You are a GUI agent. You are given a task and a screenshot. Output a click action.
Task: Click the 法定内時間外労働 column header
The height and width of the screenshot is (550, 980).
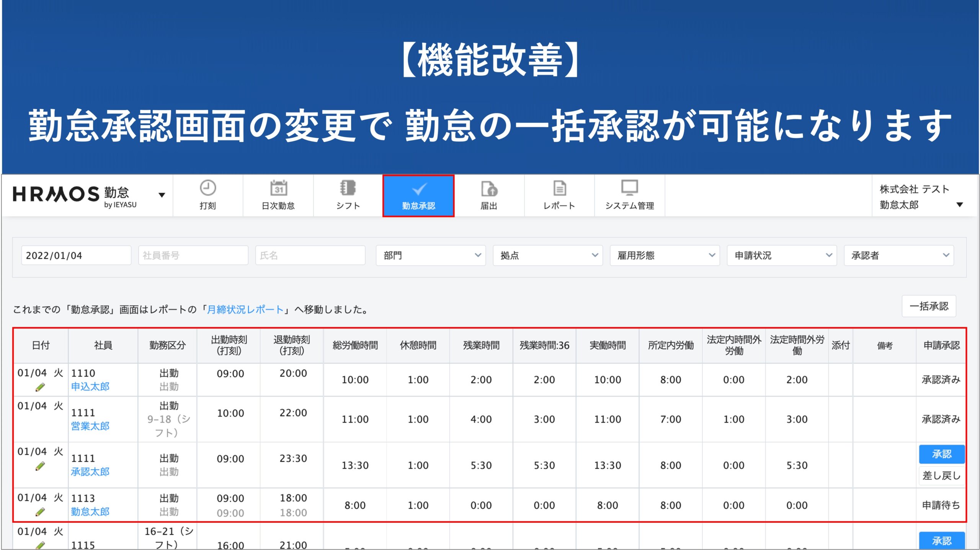[x=734, y=345]
